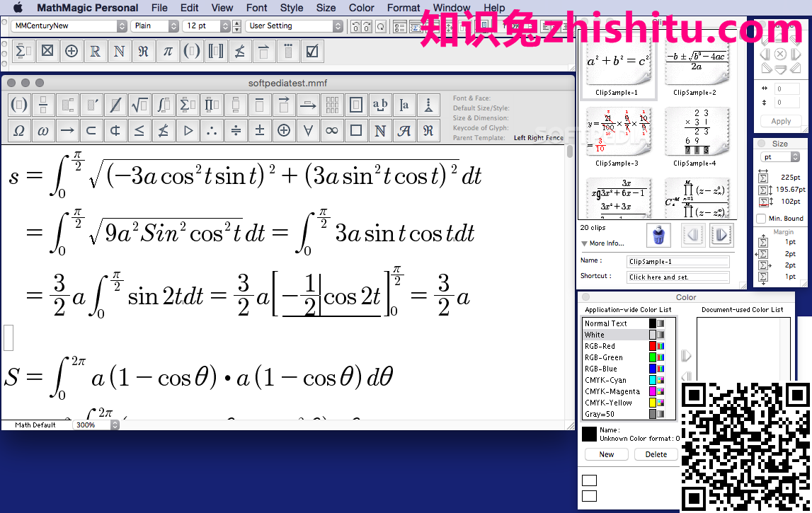Image resolution: width=812 pixels, height=513 pixels.
Task: Click the crossed-box icon in top toolbar
Action: click(47, 51)
